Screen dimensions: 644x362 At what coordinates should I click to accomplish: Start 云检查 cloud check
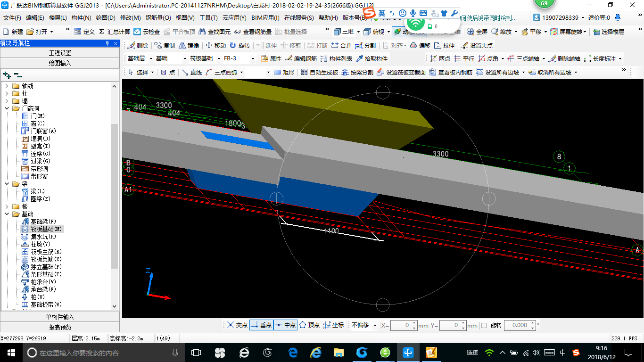pyautogui.click(x=147, y=32)
